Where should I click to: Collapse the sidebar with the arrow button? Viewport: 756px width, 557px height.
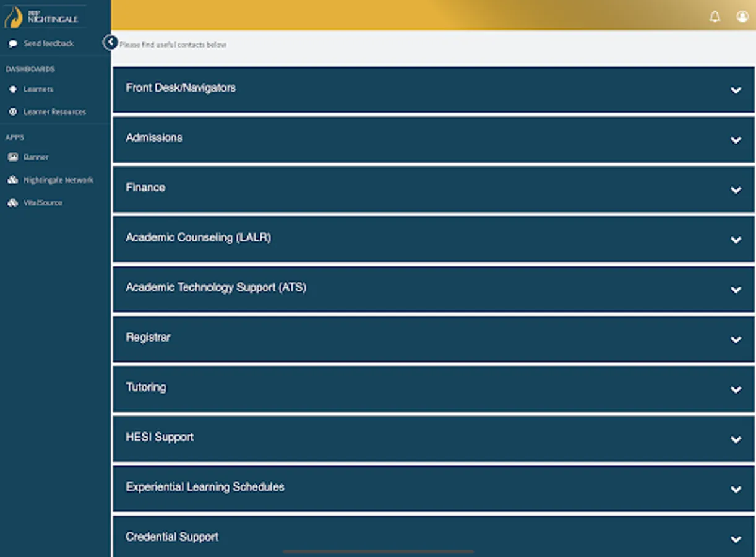pos(110,42)
